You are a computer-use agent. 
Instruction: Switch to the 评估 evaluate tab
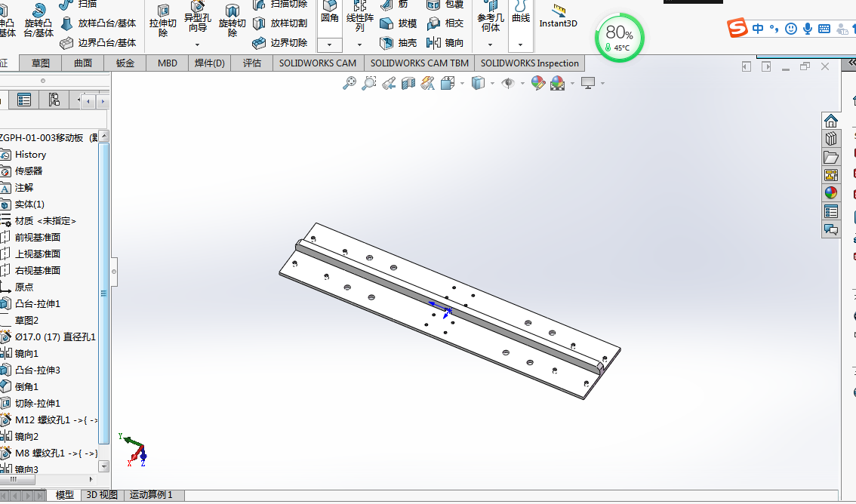251,63
